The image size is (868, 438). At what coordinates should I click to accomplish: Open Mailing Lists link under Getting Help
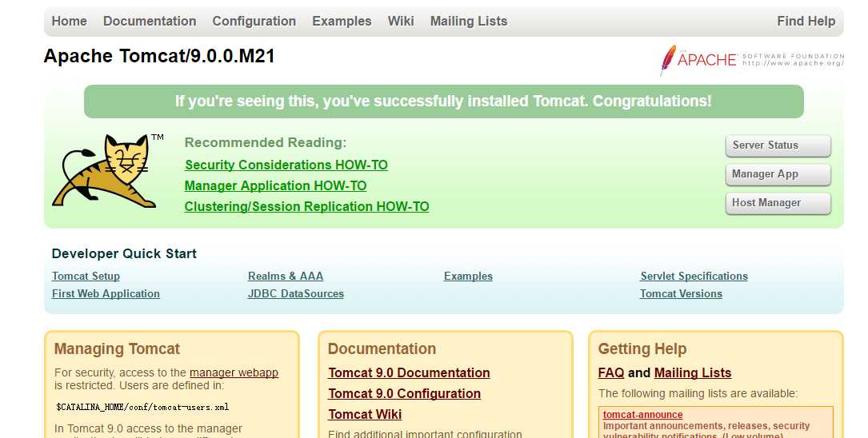[x=693, y=372]
